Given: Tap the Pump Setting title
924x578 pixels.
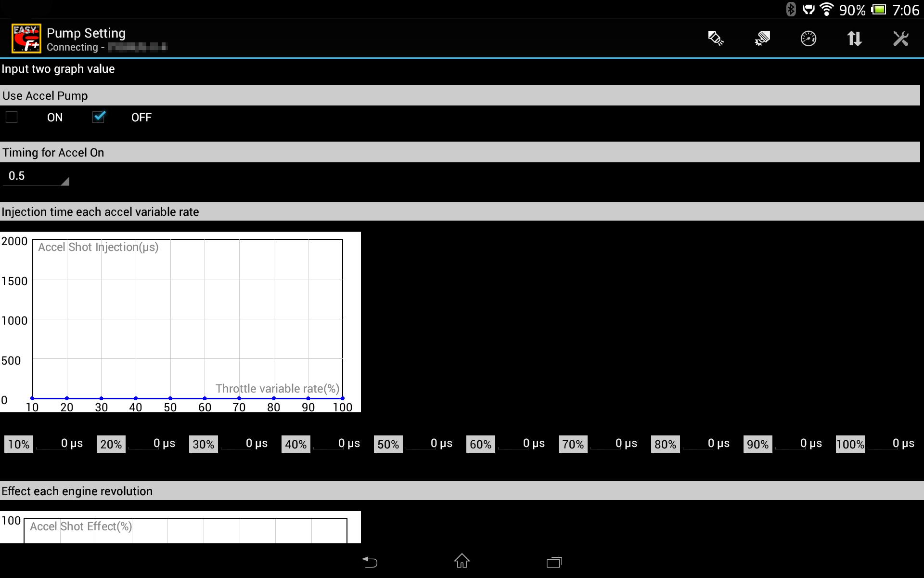Looking at the screenshot, I should click(86, 33).
